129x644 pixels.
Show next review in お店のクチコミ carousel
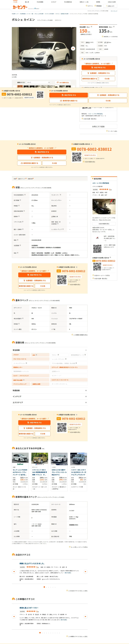pyautogui.click(x=85, y=572)
